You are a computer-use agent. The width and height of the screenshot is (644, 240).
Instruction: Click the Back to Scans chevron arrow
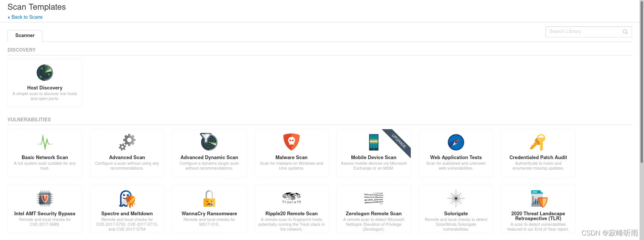point(9,17)
